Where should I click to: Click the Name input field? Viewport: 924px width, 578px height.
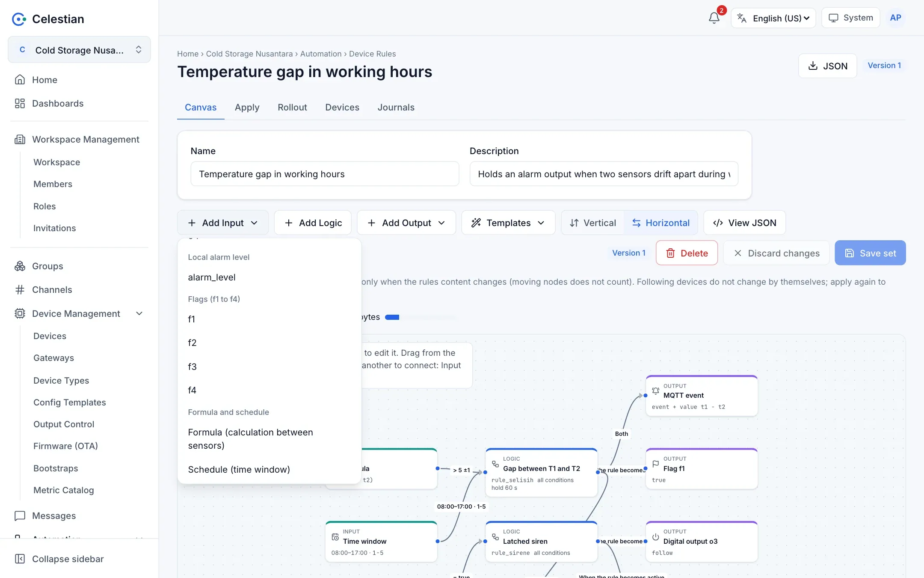click(x=325, y=174)
